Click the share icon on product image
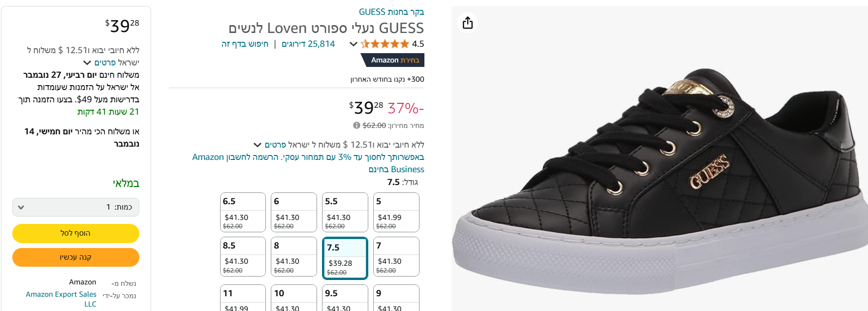The height and width of the screenshot is (311, 868). [468, 23]
